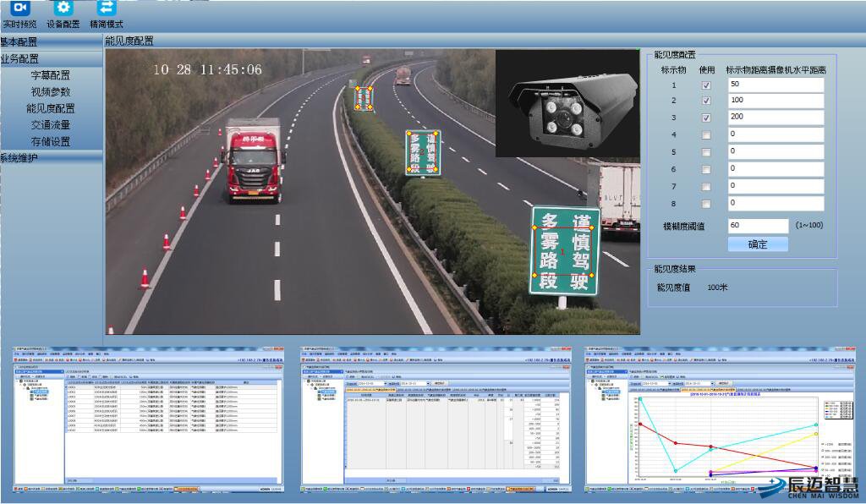Select marker region 2 on middle road sign
Image resolution: width=866 pixels, height=504 pixels.
(423, 151)
